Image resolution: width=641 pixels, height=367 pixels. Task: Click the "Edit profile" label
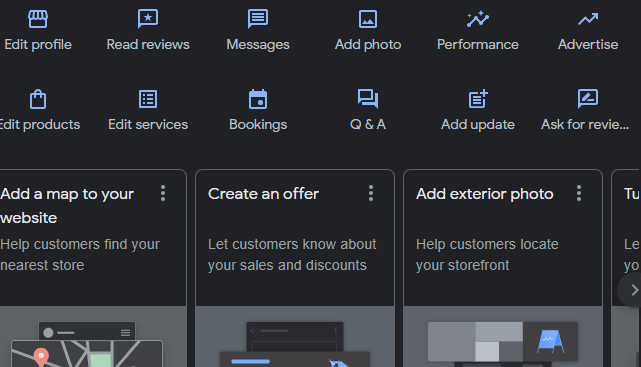(38, 45)
